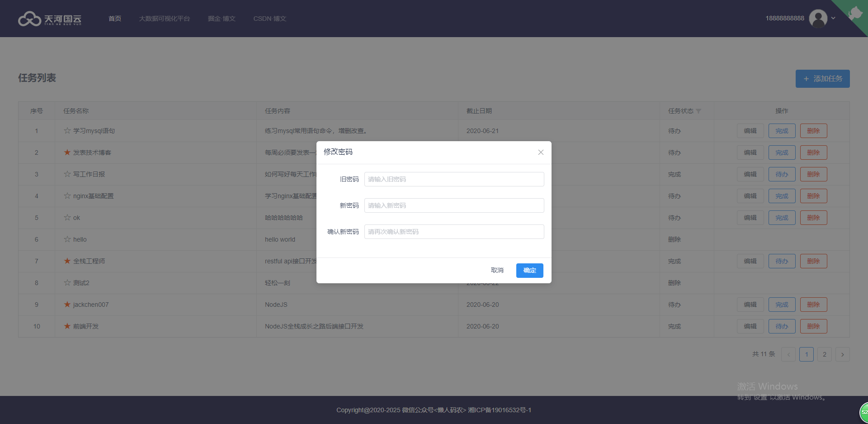Click 完成 for 学习mysql语句 row

pyautogui.click(x=782, y=131)
